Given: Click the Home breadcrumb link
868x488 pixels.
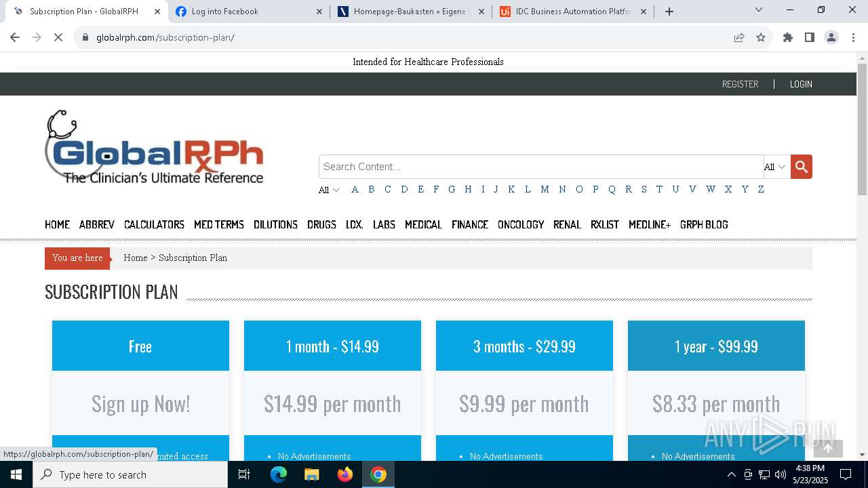Looking at the screenshot, I should 136,258.
